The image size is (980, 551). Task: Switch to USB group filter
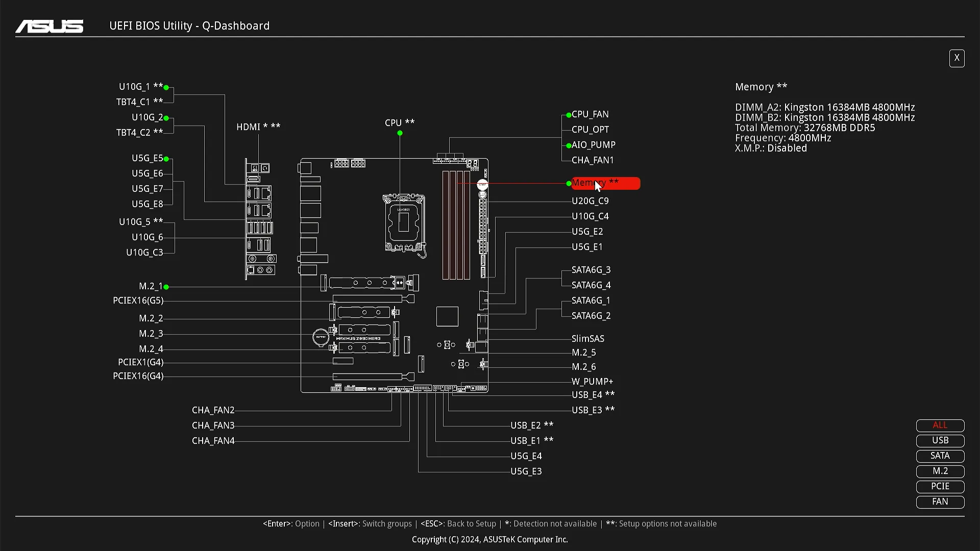tap(940, 441)
